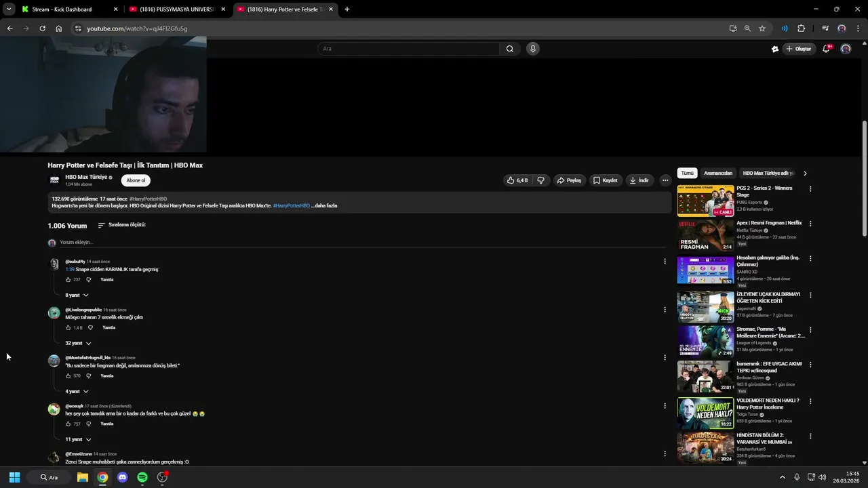The image size is (868, 488).
Task: Open options for Hesabım çalınıyor galiba video
Action: (810, 258)
